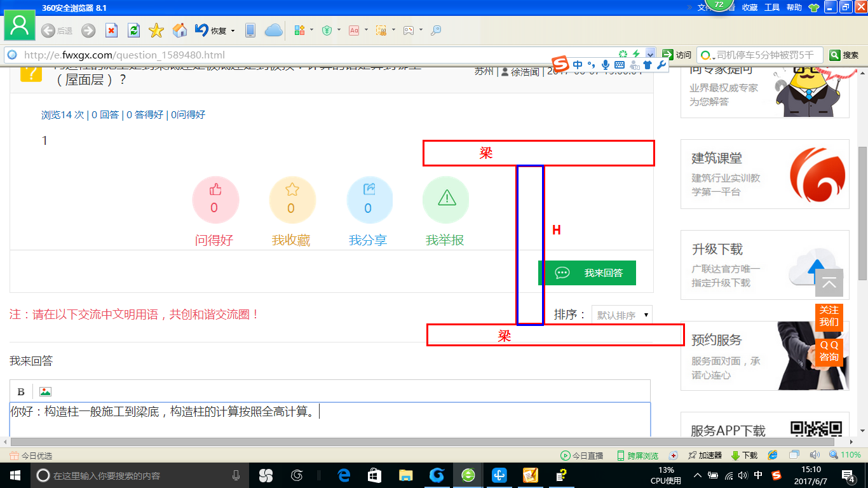
Task: Open favorites via the yellow star icon
Action: click(156, 30)
